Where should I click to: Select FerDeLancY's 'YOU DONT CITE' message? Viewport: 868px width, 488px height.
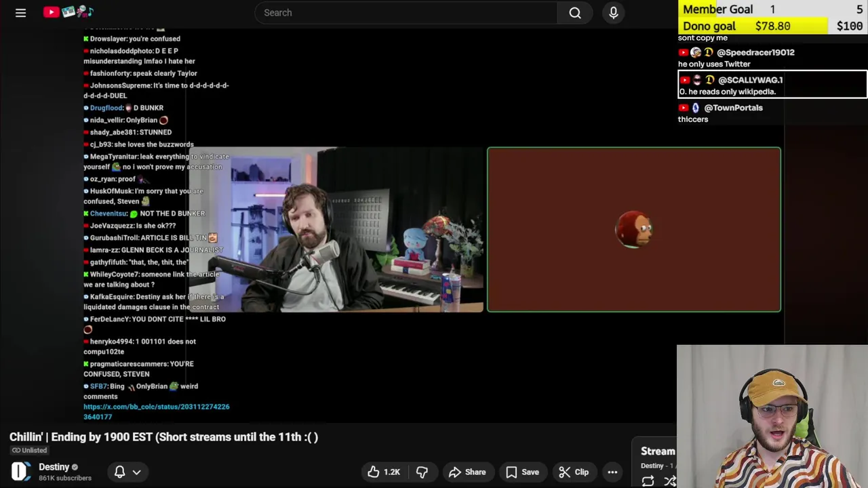[x=155, y=324]
